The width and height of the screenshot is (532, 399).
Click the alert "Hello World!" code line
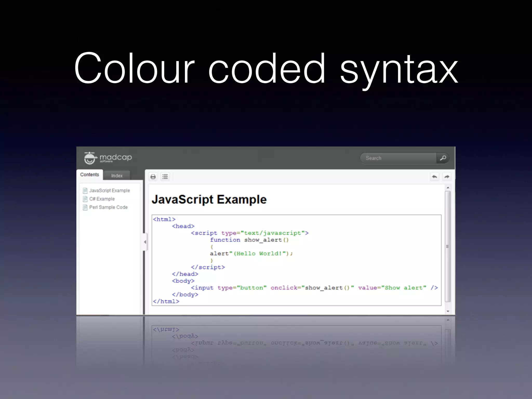[251, 254]
